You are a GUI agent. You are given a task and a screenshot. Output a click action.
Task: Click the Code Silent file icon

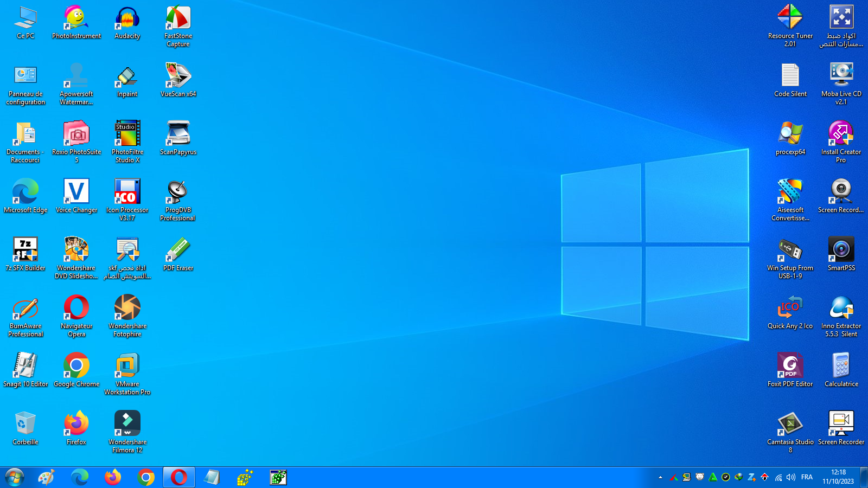pyautogui.click(x=790, y=81)
